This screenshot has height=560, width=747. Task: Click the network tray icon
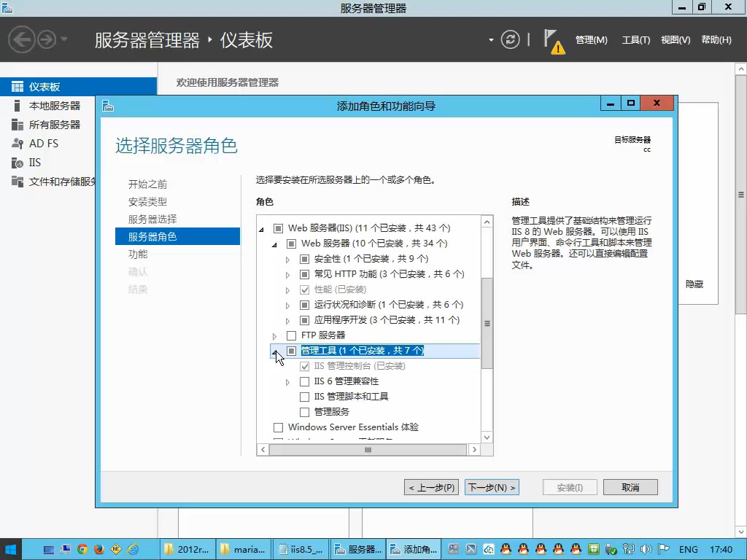point(629,550)
